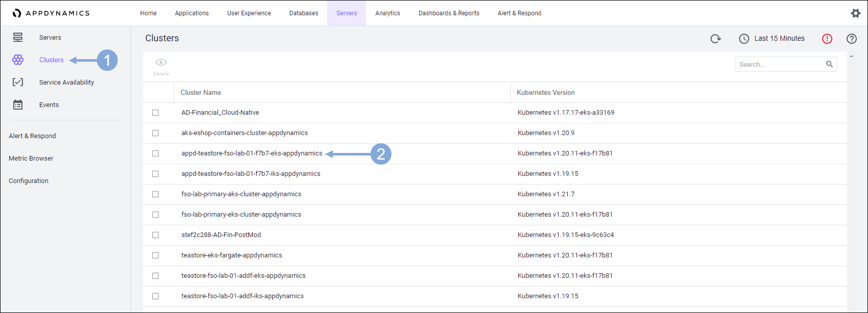This screenshot has height=313, width=868.
Task: Click the Servers stack icon in sidebar
Action: (x=18, y=37)
